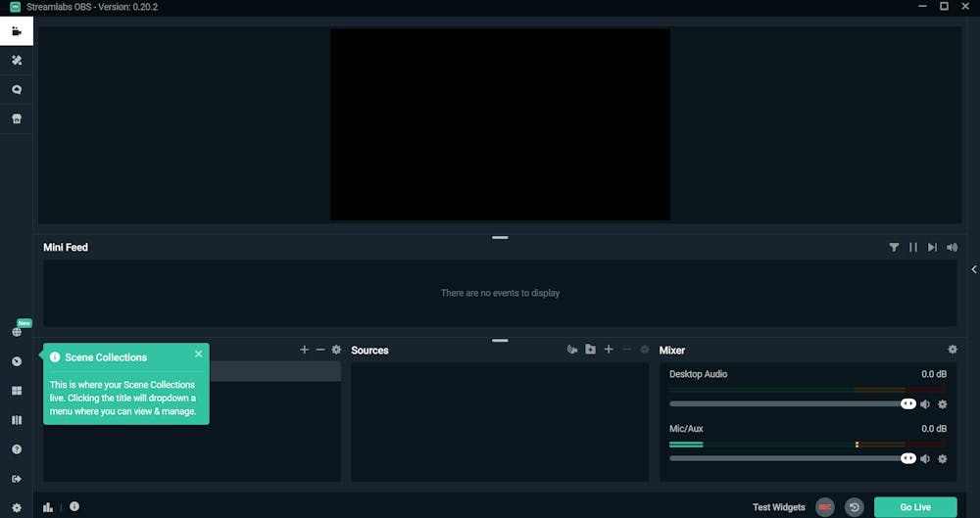Screen dimensions: 980x518
Task: Mute the Desktop Audio speaker
Action: 925,404
